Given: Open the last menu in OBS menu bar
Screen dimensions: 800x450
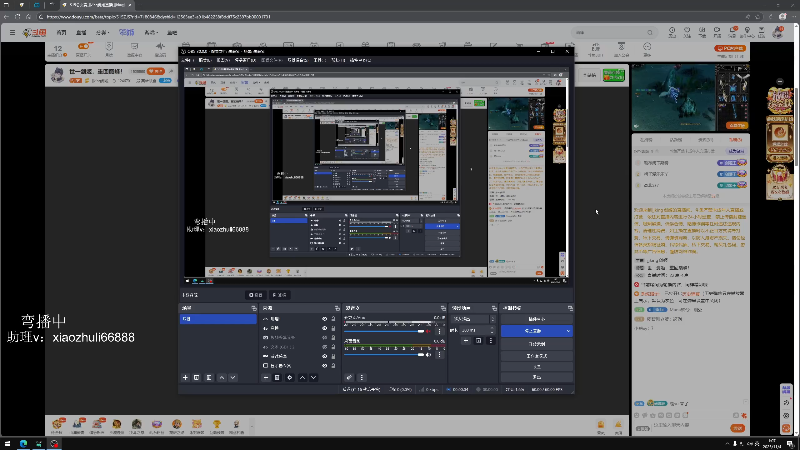Looking at the screenshot, I should tap(360, 60).
